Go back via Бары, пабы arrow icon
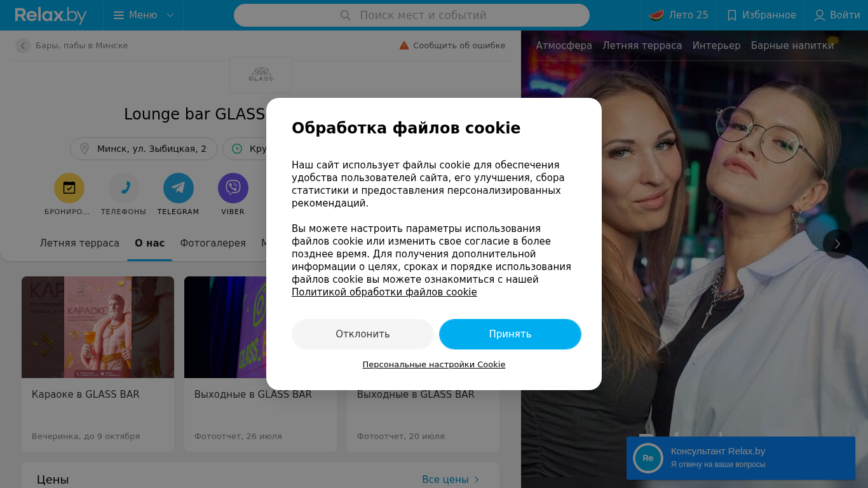Screen dimensions: 868x488 (x=23, y=46)
